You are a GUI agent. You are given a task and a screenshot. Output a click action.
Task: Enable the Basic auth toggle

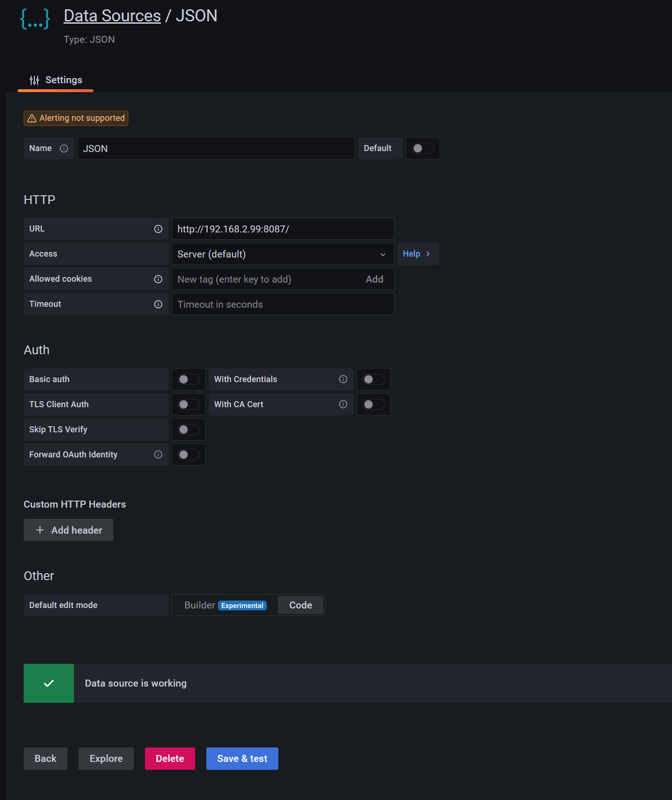(x=188, y=379)
